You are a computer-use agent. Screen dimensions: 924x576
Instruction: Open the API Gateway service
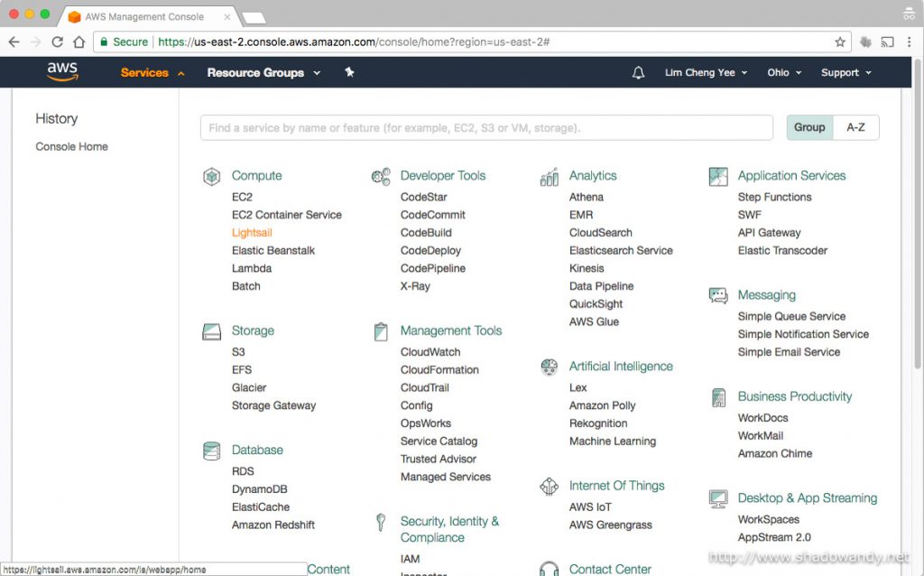pyautogui.click(x=769, y=232)
